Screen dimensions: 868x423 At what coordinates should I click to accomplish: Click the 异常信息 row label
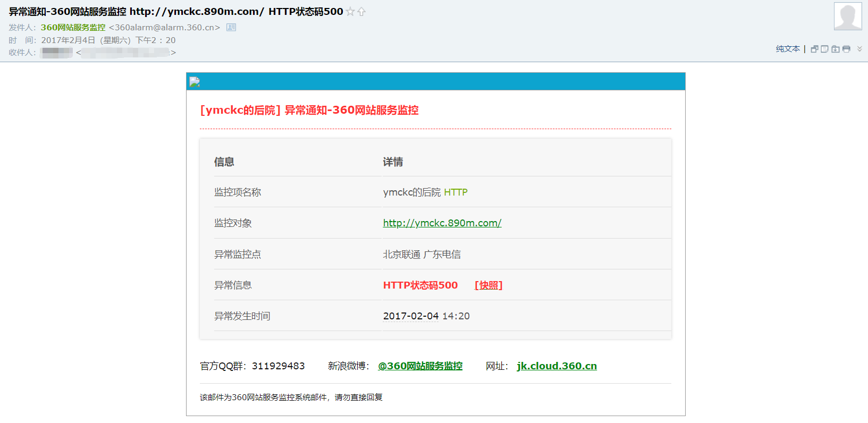233,285
